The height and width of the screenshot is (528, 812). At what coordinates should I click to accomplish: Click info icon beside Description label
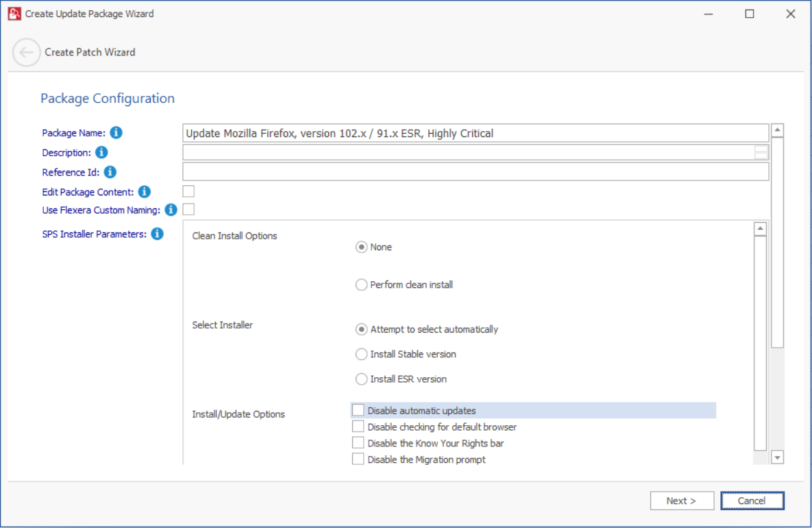click(x=101, y=152)
